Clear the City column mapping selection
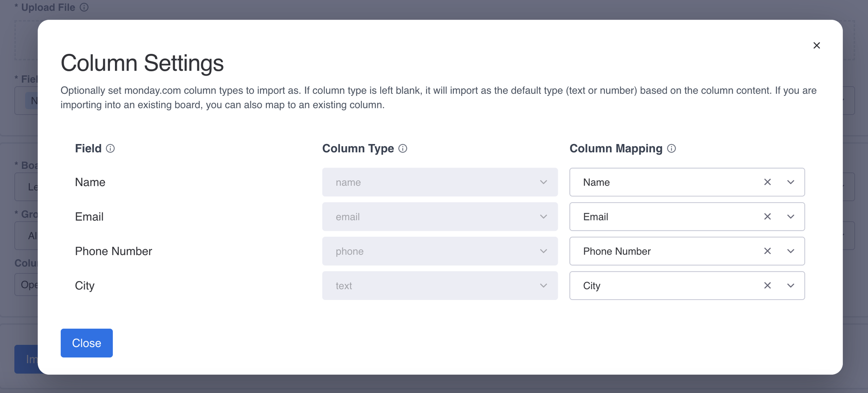868x393 pixels. tap(767, 285)
